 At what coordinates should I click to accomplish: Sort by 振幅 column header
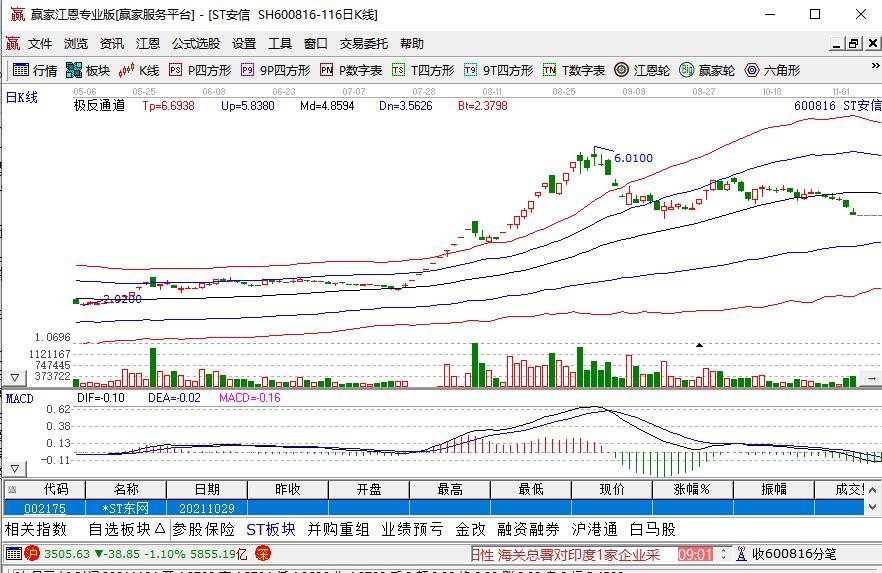(773, 489)
